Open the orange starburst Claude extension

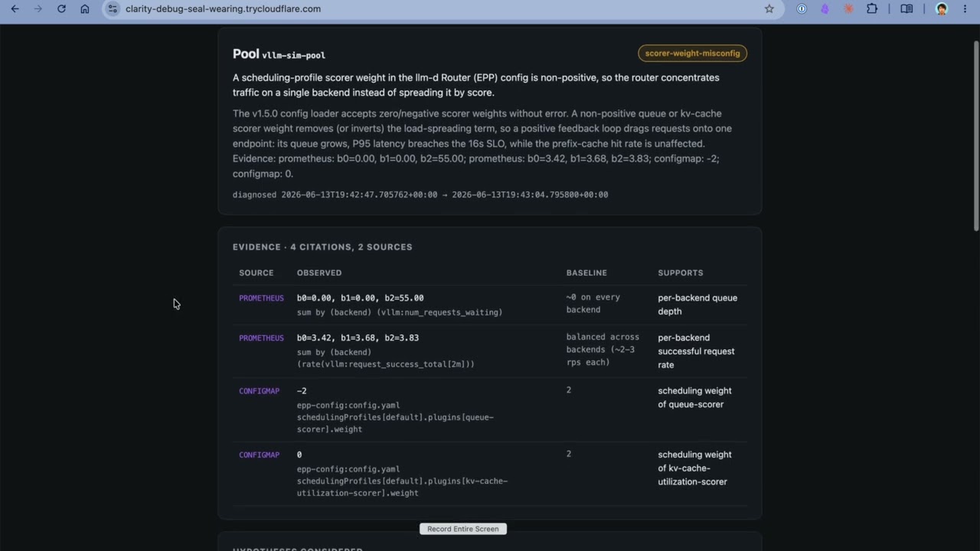click(x=848, y=8)
